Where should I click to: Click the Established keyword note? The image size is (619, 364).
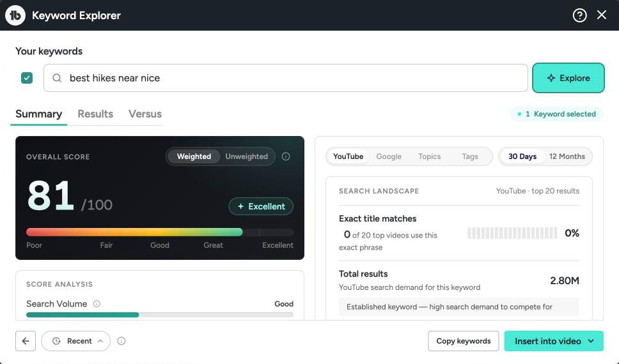coord(458,307)
